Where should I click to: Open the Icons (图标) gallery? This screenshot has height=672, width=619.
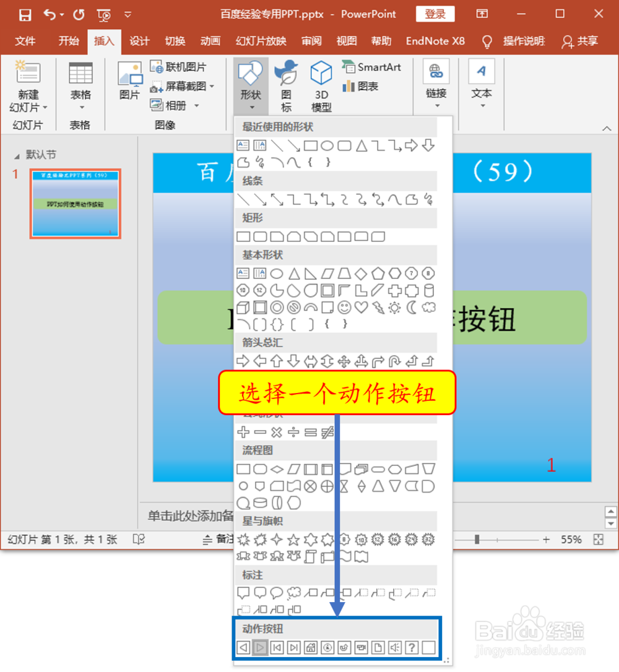(286, 85)
